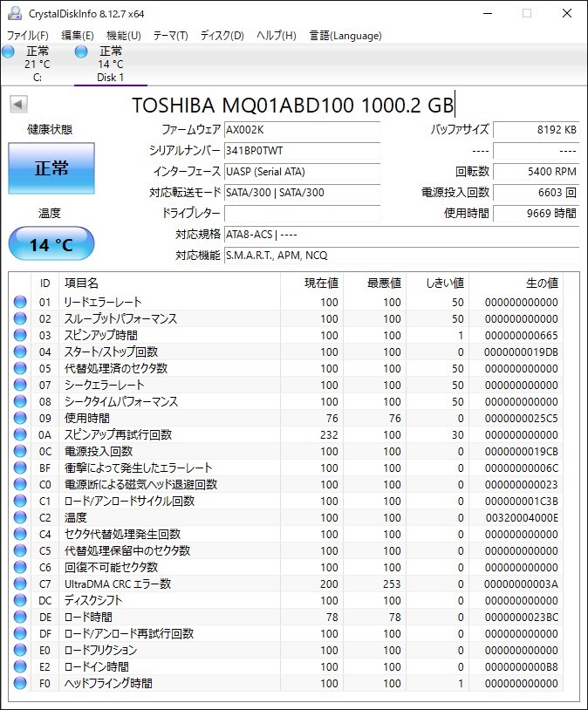This screenshot has width=588, height=710.
Task: Click the status orb of row E0 ロードフリクション
Action: (x=20, y=650)
